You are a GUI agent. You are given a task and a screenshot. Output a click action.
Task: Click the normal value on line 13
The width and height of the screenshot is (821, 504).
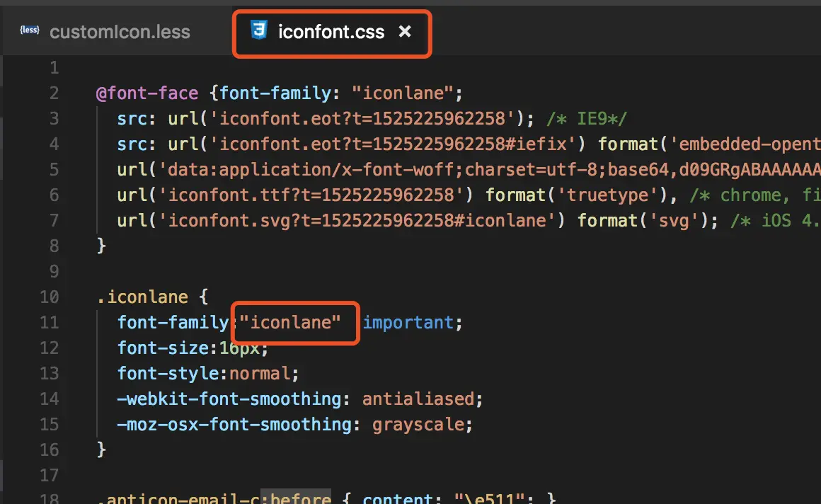click(x=260, y=374)
